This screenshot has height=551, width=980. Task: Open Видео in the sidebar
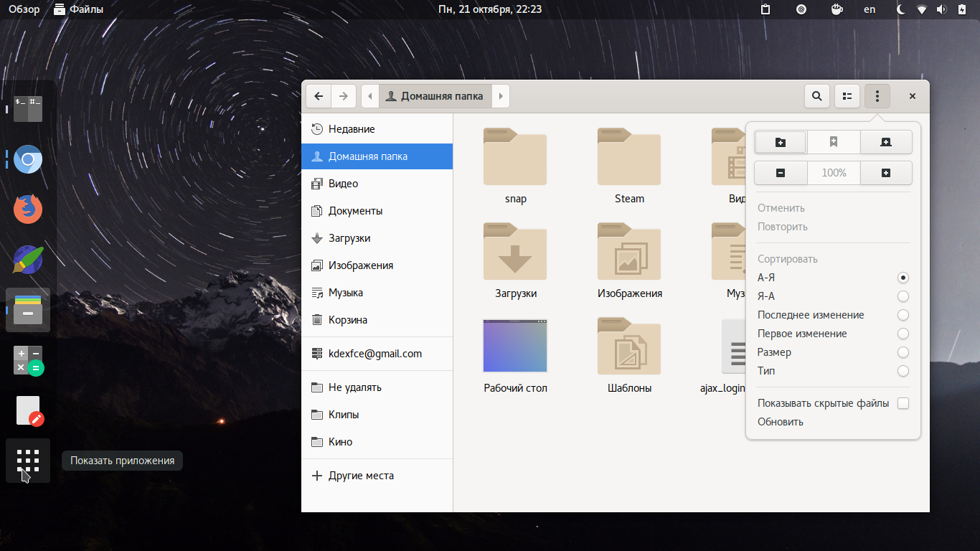click(377, 184)
